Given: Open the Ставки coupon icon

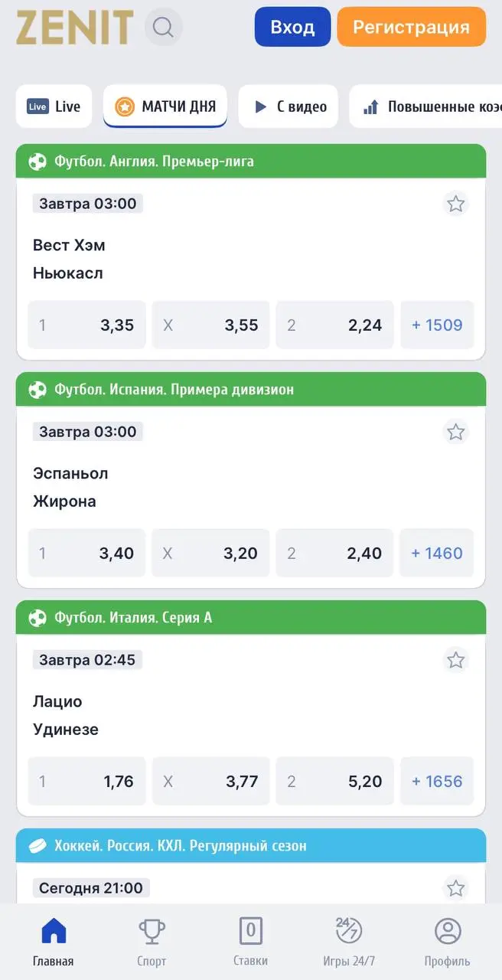Looking at the screenshot, I should point(251,930).
